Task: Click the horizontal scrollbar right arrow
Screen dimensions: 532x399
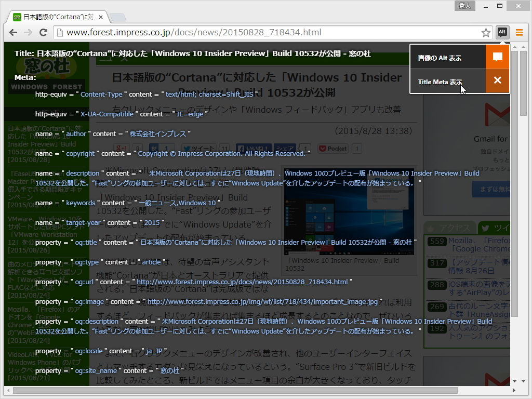Action: pyautogui.click(x=514, y=390)
